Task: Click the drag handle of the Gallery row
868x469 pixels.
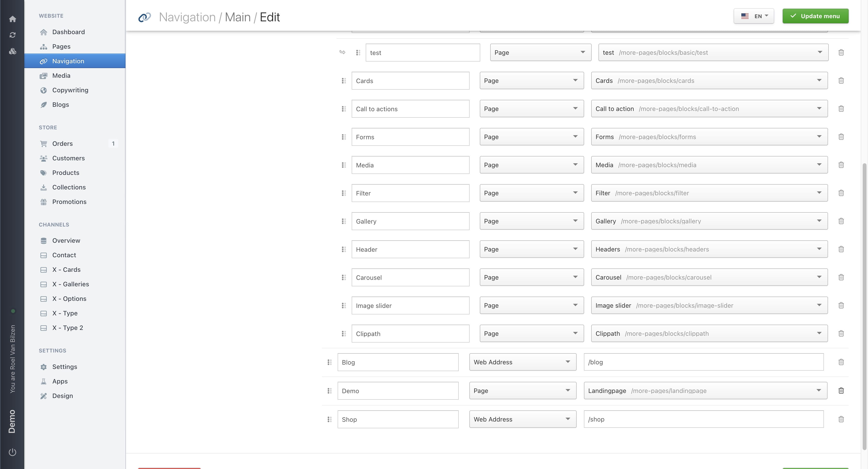Action: (x=344, y=221)
